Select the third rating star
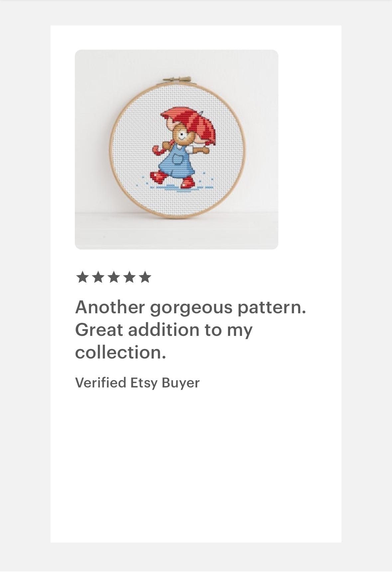 pyautogui.click(x=113, y=277)
